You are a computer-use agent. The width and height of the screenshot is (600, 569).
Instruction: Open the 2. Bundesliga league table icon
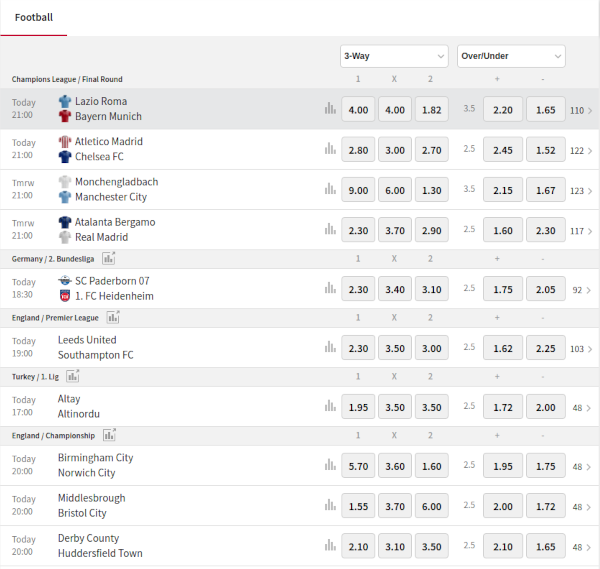109,259
